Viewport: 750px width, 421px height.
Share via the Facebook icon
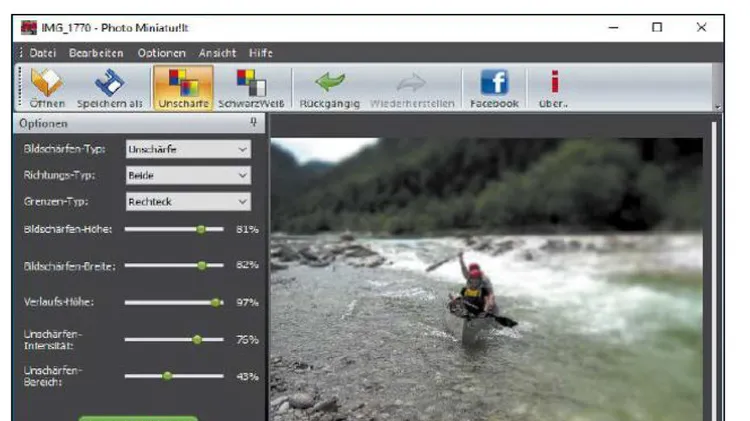494,82
